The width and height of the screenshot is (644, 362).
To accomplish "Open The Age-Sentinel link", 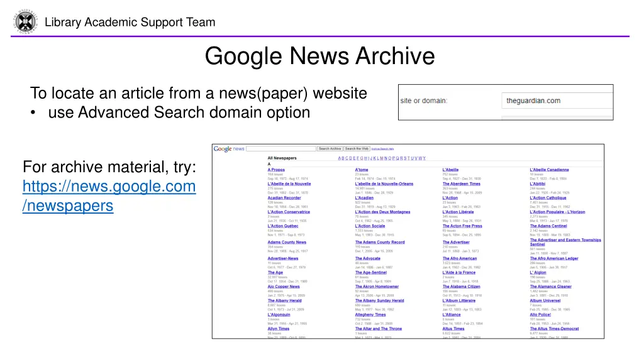I will coord(371,273).
